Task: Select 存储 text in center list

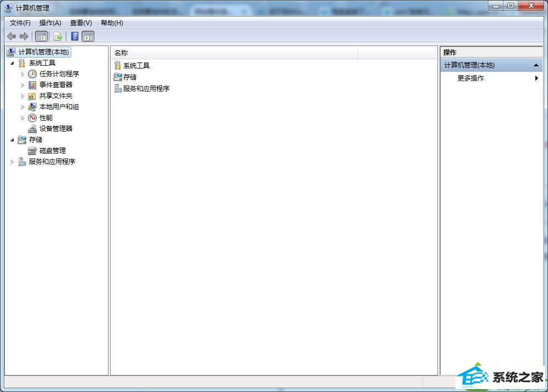Action: tap(130, 77)
